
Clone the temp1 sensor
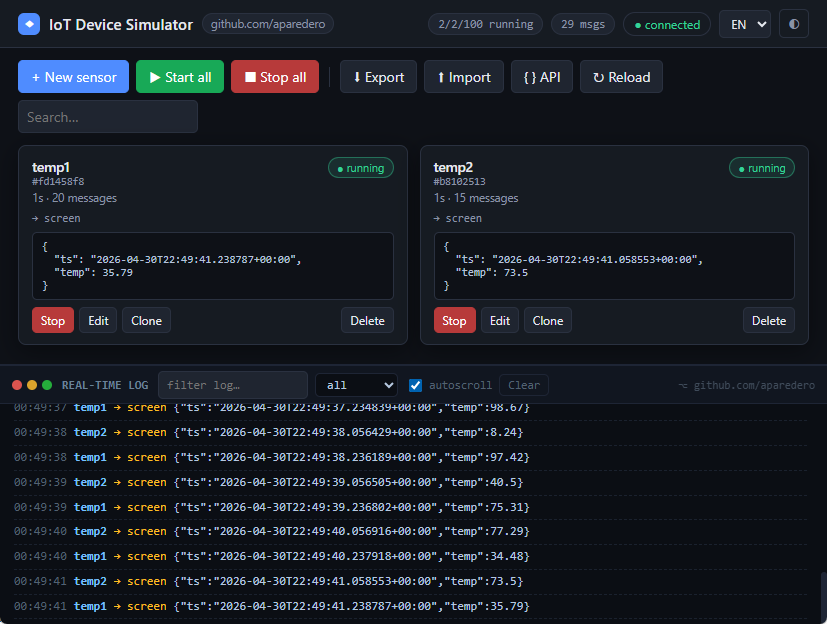(146, 320)
